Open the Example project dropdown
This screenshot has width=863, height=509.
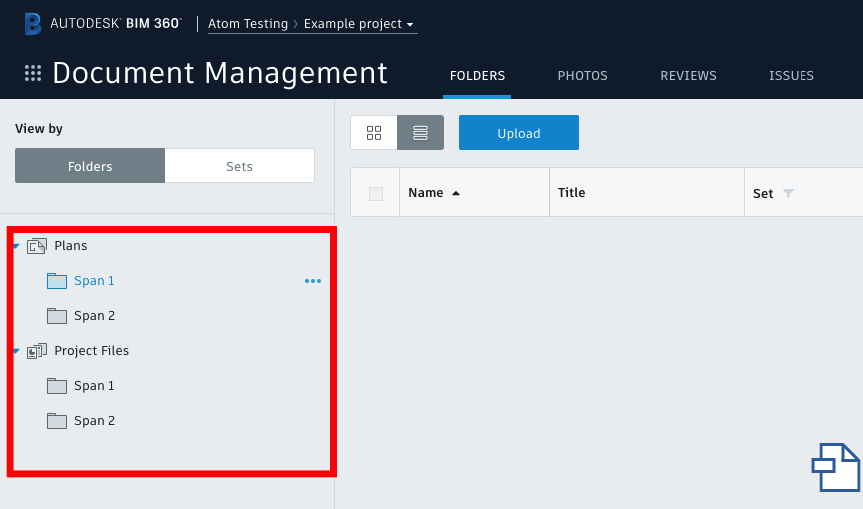point(360,24)
